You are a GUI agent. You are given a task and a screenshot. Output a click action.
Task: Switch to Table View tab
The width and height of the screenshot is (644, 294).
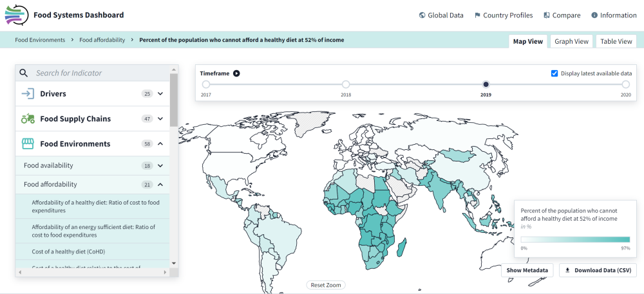click(x=616, y=41)
